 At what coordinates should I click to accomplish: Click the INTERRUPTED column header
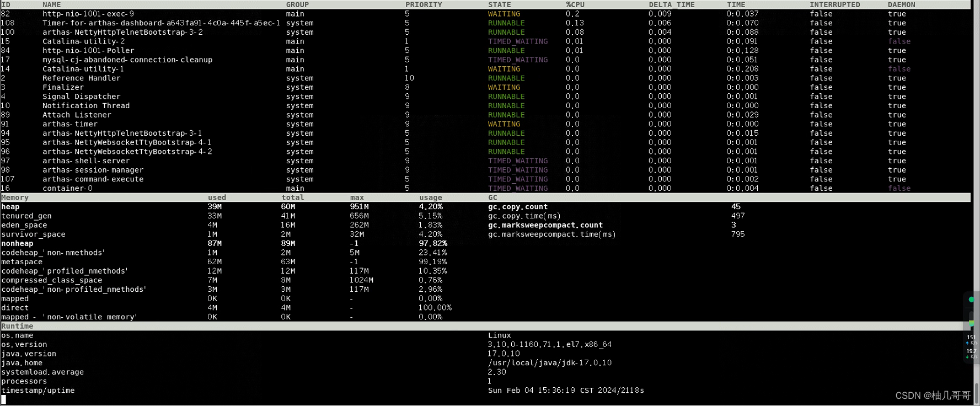coord(835,4)
